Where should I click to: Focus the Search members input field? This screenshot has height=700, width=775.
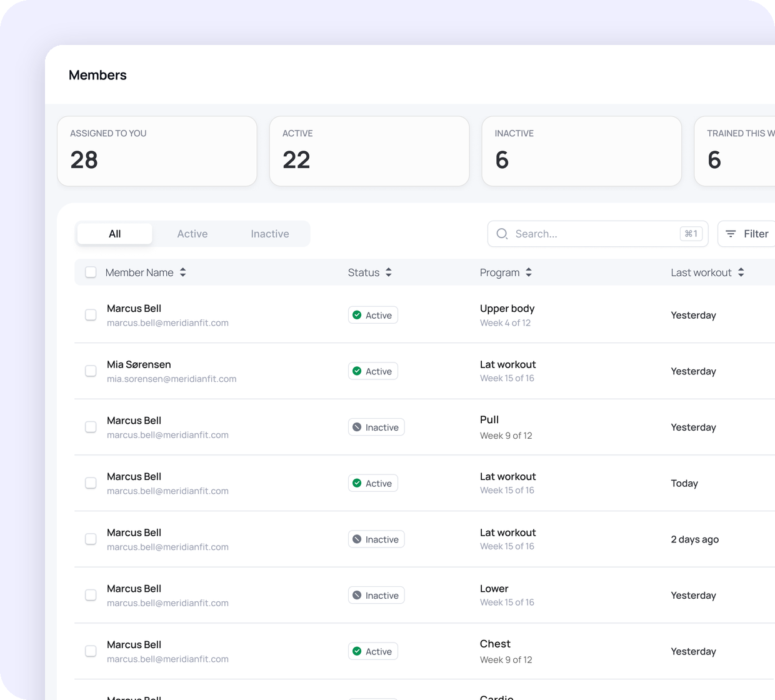pyautogui.click(x=597, y=234)
